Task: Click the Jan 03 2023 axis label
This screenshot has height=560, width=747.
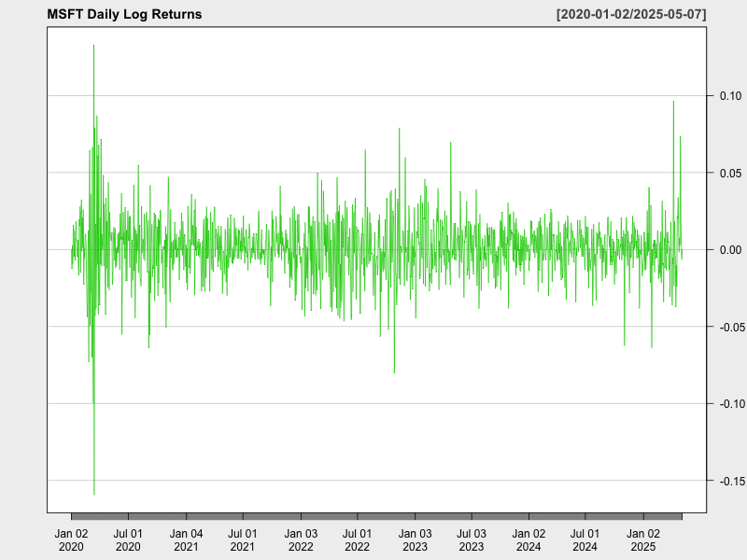Action: point(415,540)
